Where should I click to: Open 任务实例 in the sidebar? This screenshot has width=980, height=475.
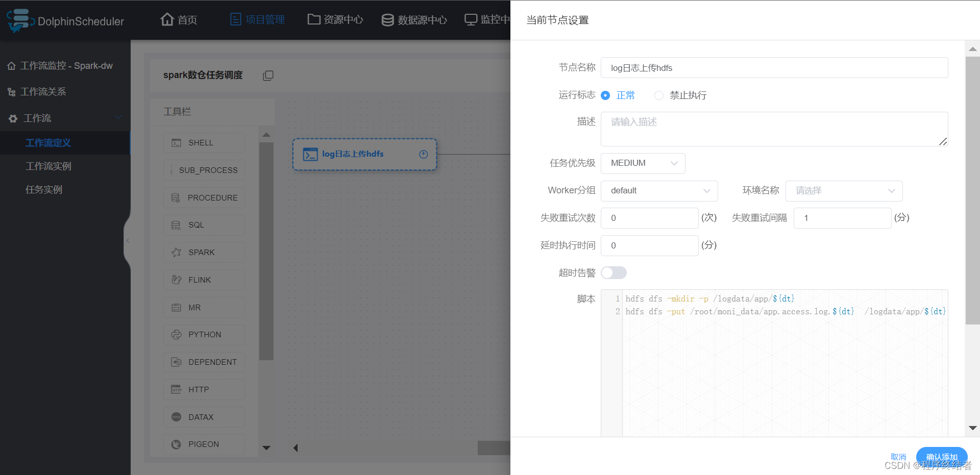click(44, 190)
